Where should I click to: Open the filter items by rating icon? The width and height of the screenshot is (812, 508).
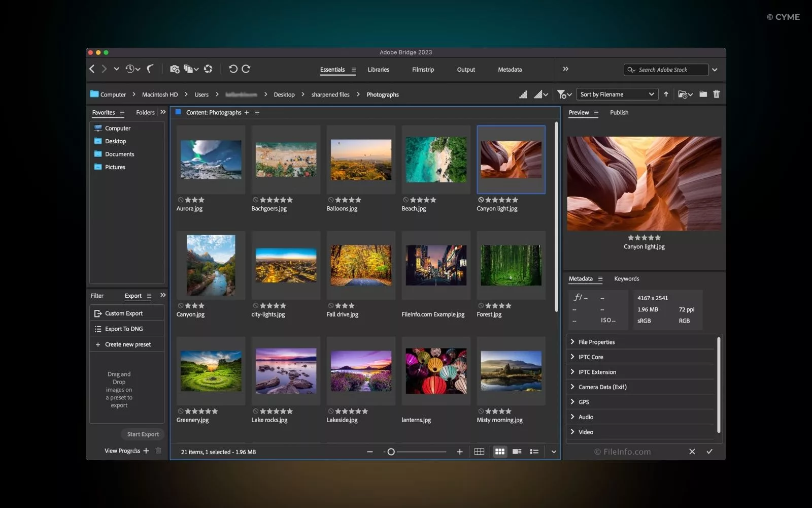(x=562, y=94)
